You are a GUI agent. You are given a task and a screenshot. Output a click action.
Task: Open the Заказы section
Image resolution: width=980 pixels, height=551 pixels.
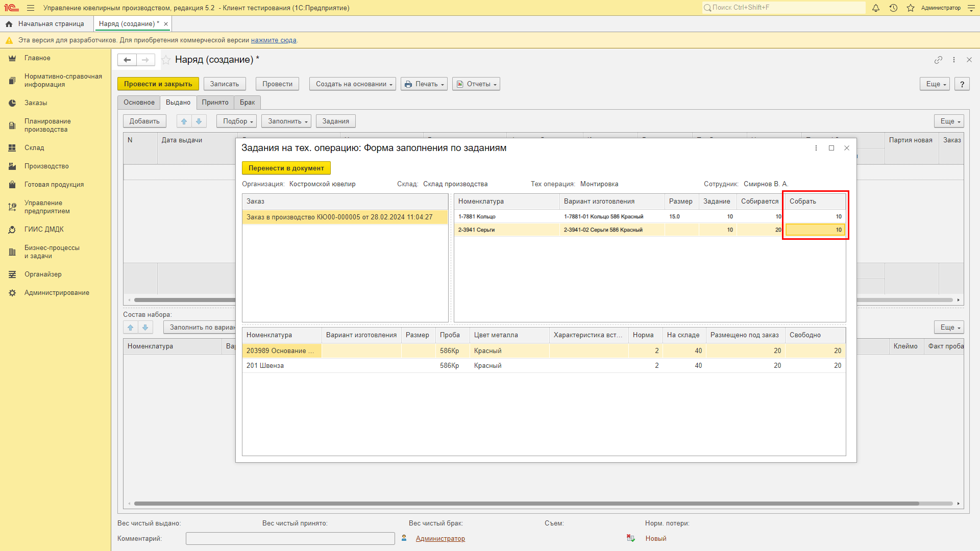tap(36, 103)
